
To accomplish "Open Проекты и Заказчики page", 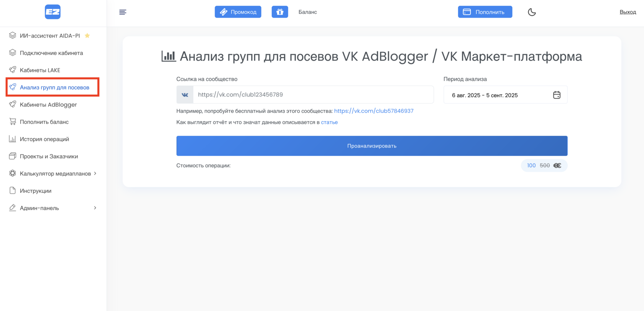I will coord(49,156).
